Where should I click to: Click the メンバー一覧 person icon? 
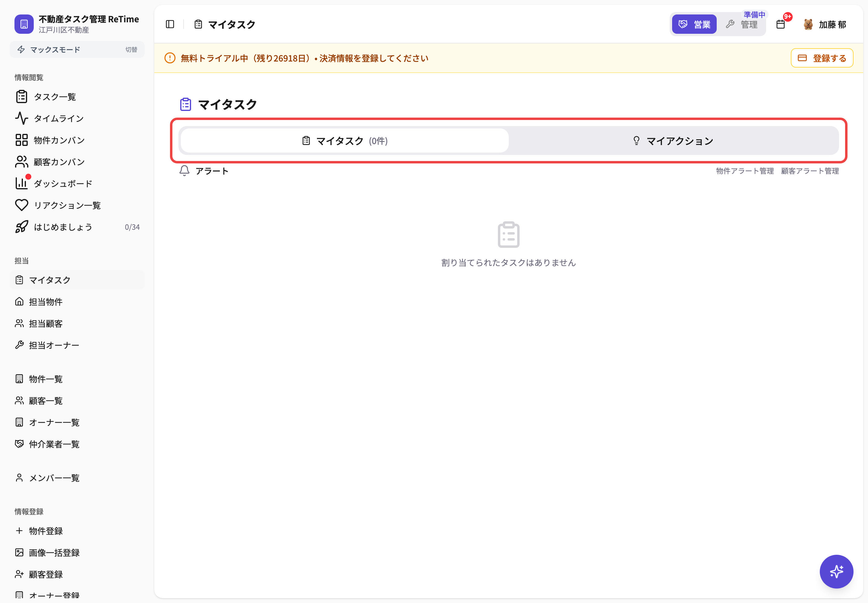(19, 478)
